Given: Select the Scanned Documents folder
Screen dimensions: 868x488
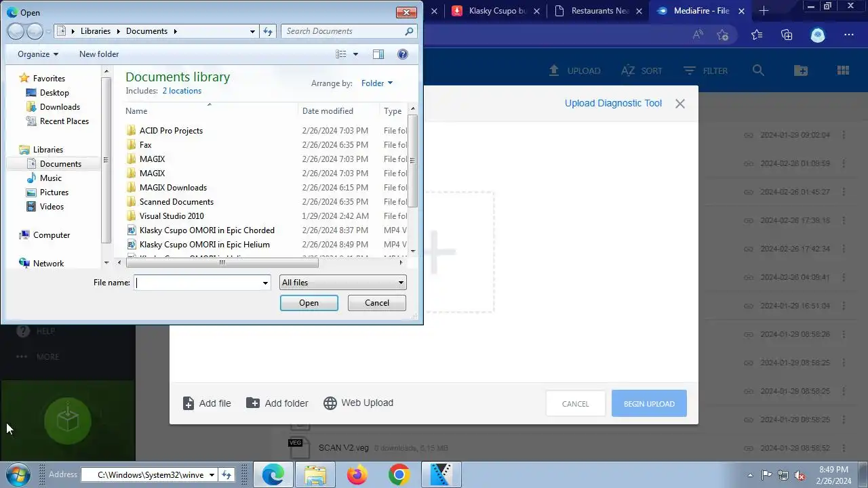Looking at the screenshot, I should 176,202.
